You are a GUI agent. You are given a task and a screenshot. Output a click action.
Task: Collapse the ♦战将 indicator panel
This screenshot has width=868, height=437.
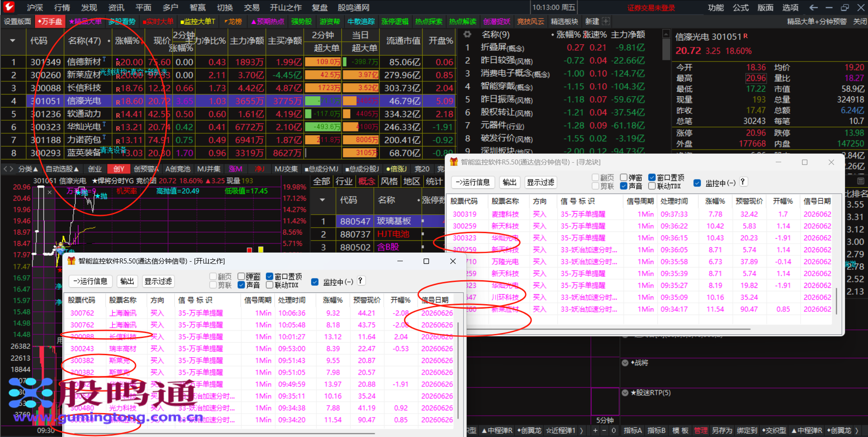(625, 362)
